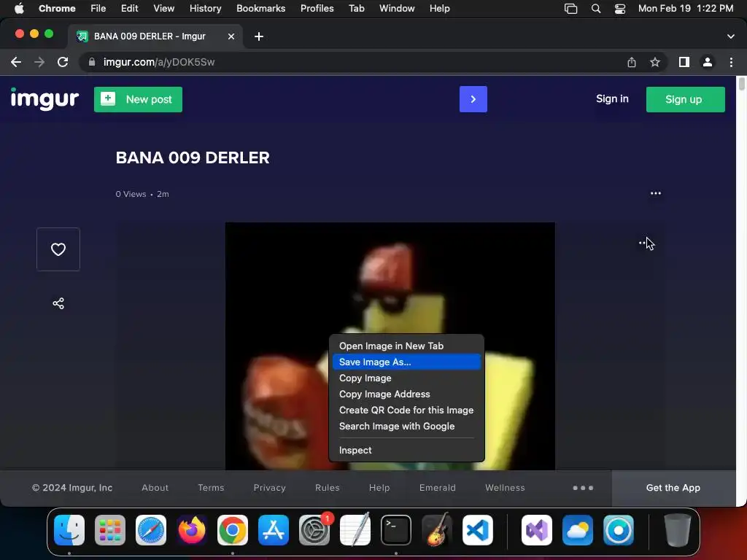Open Privacy footer link

[270, 488]
